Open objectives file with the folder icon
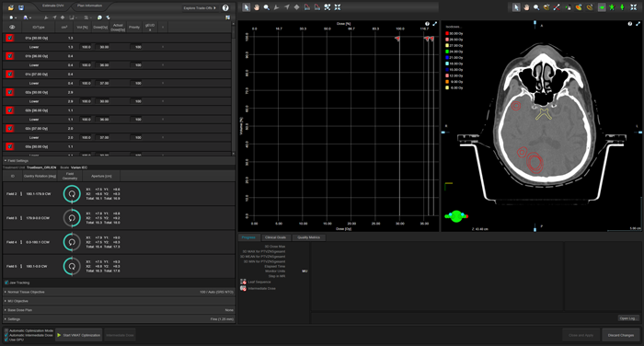This screenshot has width=644, height=346. (x=11, y=7)
